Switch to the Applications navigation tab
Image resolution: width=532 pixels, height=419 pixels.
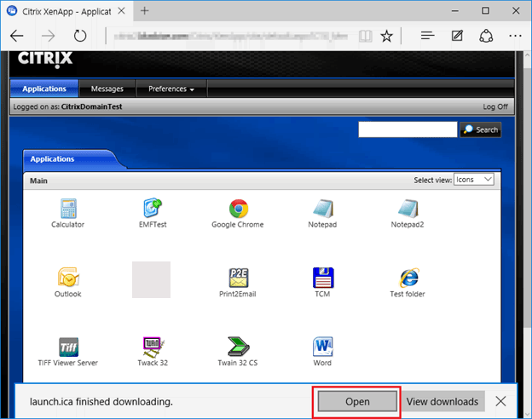tap(44, 89)
